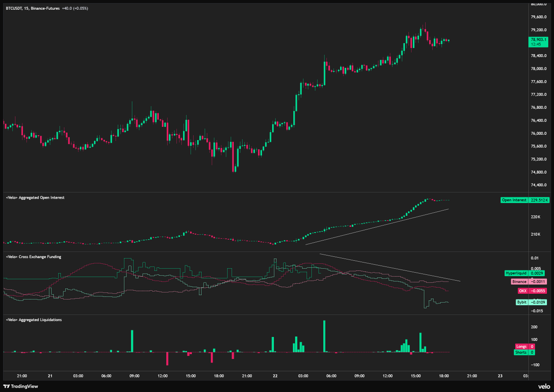This screenshot has height=392, width=554.
Task: Click the 15:00 label of the 21st
Action: [191, 376]
